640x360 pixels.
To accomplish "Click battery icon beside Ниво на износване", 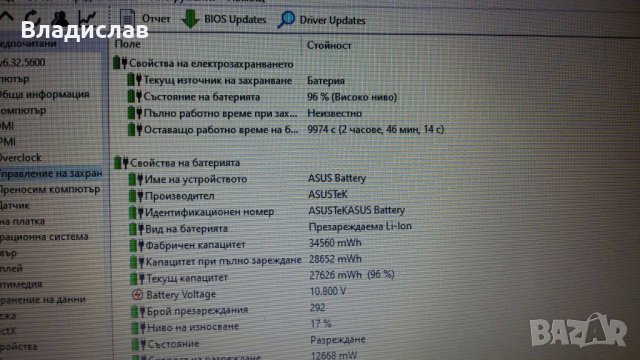I will click(139, 328).
